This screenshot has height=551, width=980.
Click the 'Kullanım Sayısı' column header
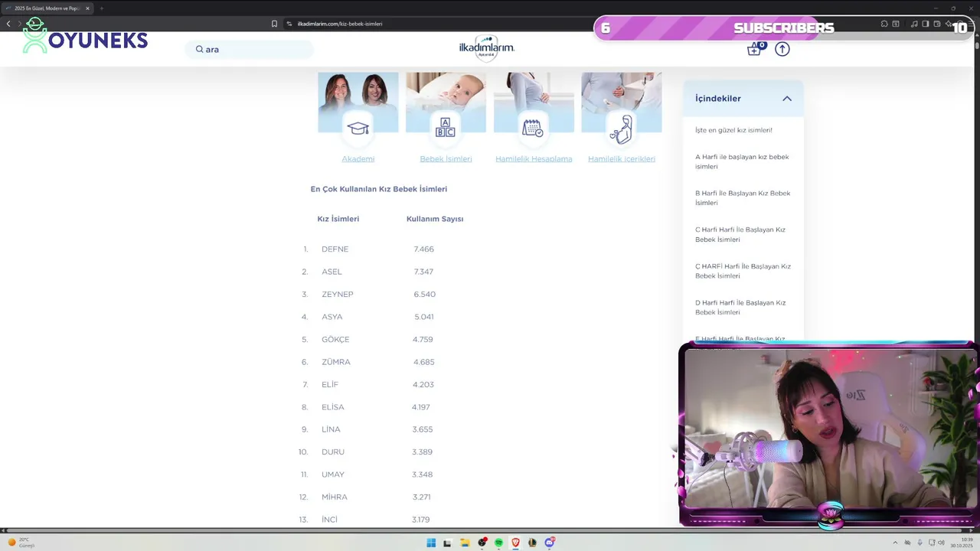coord(435,219)
